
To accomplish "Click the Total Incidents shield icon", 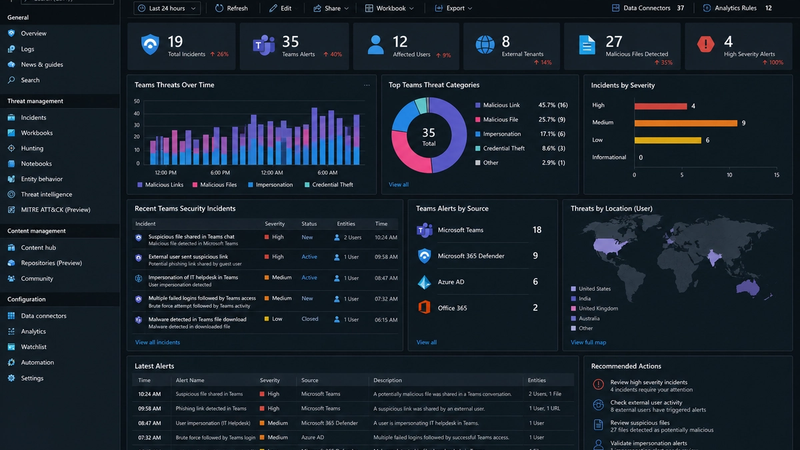I will point(150,45).
